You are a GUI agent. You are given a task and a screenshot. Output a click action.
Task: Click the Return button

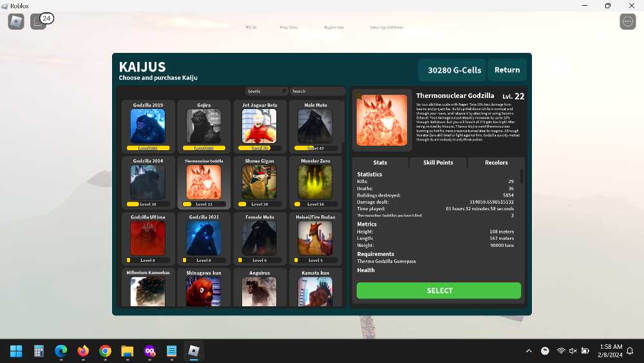pos(507,70)
